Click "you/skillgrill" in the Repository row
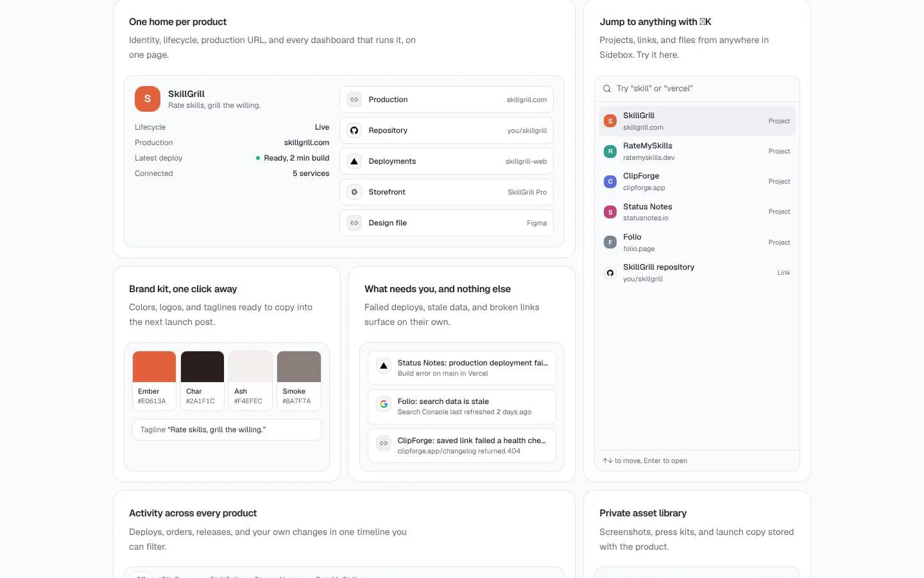This screenshot has height=578, width=924. [x=527, y=130]
